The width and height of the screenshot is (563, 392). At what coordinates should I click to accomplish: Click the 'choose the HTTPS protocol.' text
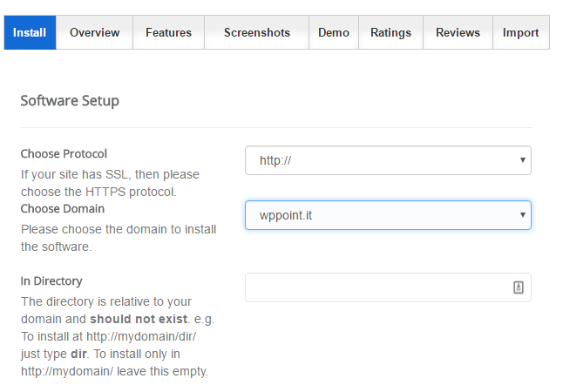click(98, 192)
